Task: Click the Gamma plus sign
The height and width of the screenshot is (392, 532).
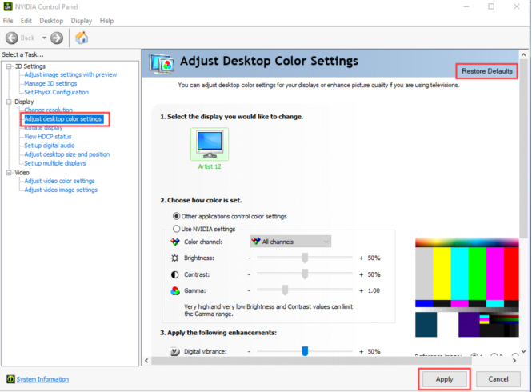Action: pyautogui.click(x=361, y=290)
